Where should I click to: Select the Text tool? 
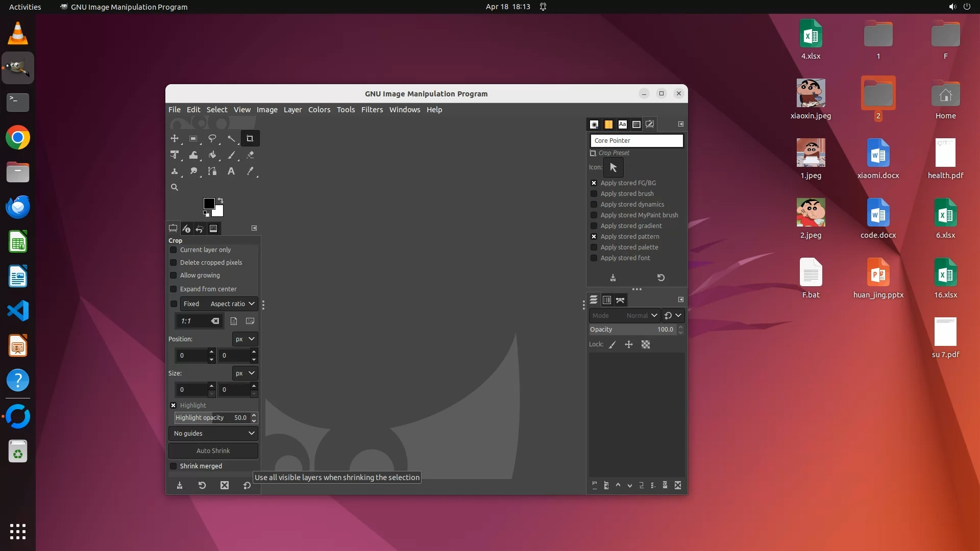[231, 171]
